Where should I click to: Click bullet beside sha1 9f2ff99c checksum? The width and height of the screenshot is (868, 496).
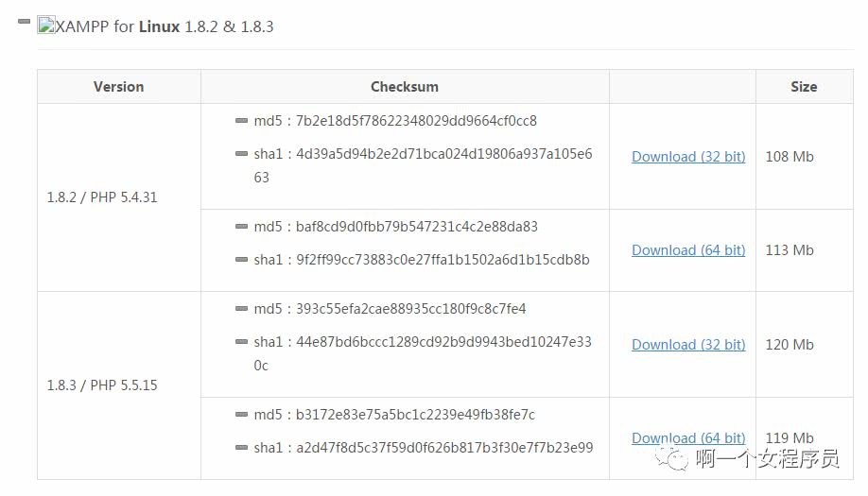(241, 259)
